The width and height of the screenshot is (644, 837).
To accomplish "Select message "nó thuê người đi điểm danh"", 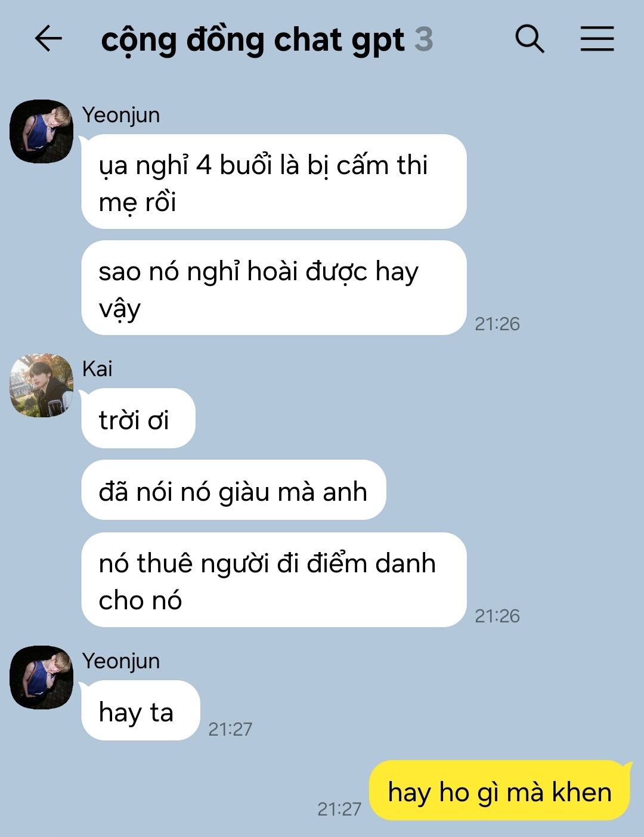I will 274,579.
